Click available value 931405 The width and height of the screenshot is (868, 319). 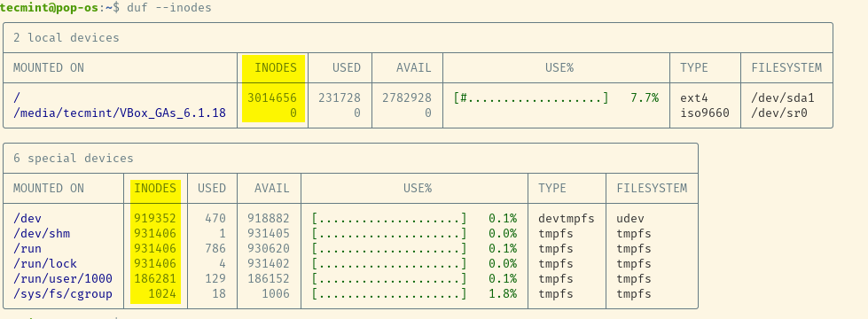tap(269, 233)
